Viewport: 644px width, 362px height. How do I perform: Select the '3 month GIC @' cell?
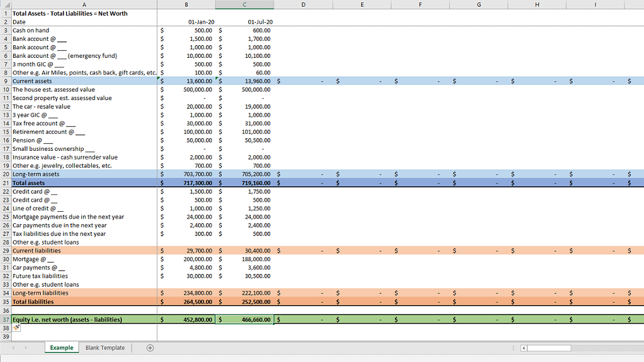(x=84, y=64)
